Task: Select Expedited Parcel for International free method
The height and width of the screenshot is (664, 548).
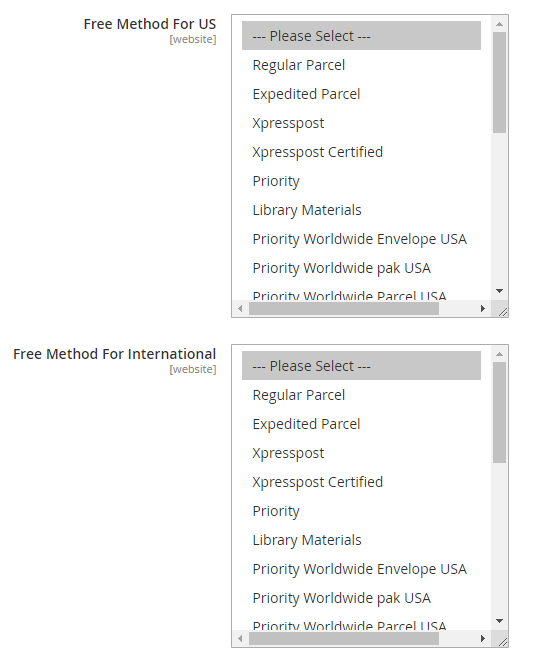Action: (x=361, y=424)
